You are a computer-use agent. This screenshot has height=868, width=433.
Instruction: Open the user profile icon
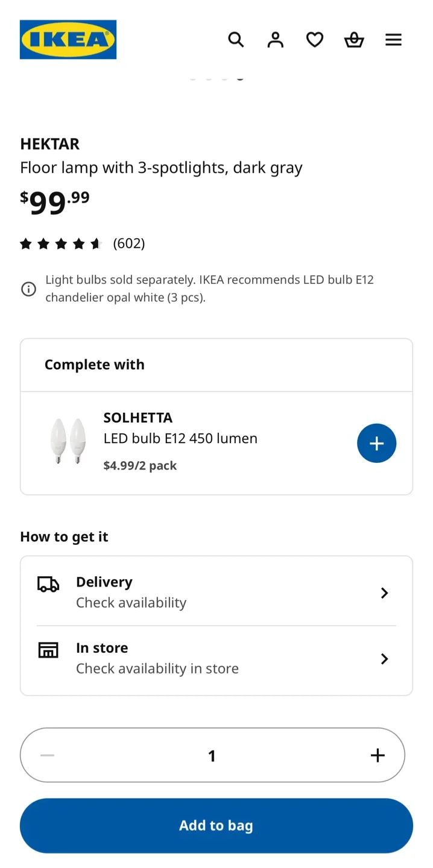(276, 40)
